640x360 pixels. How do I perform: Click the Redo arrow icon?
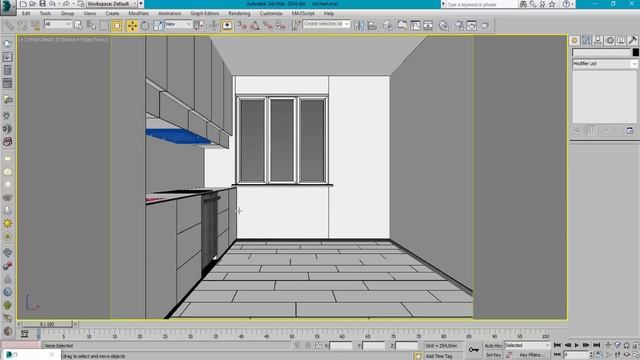click(66, 4)
